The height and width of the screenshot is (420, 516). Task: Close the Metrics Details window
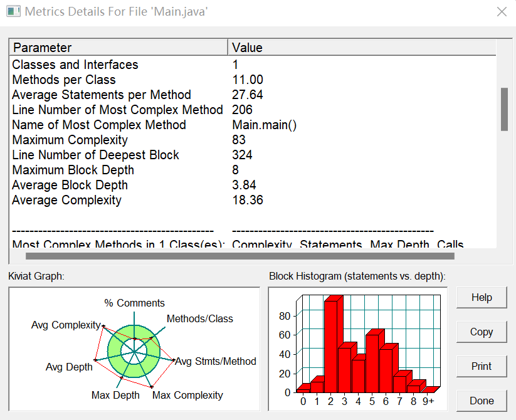[502, 12]
